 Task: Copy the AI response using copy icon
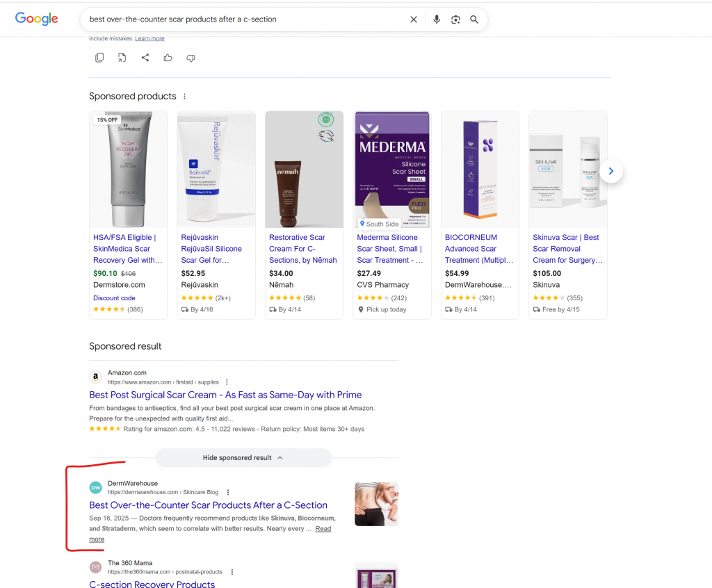point(99,58)
